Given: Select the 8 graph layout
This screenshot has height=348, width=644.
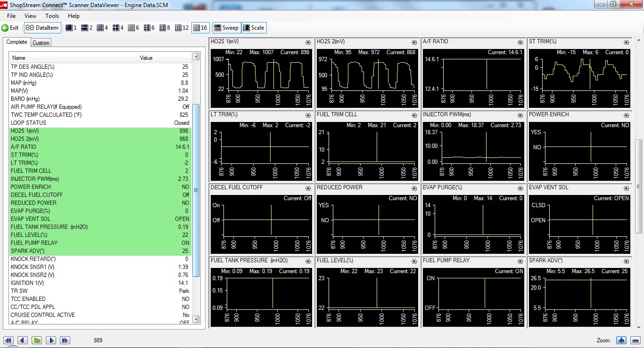Looking at the screenshot, I should (165, 28).
